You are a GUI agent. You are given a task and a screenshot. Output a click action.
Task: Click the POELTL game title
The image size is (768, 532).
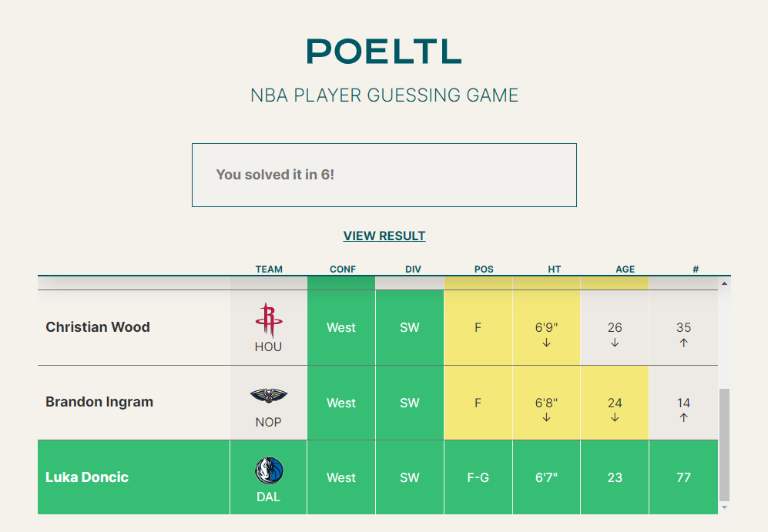[384, 52]
